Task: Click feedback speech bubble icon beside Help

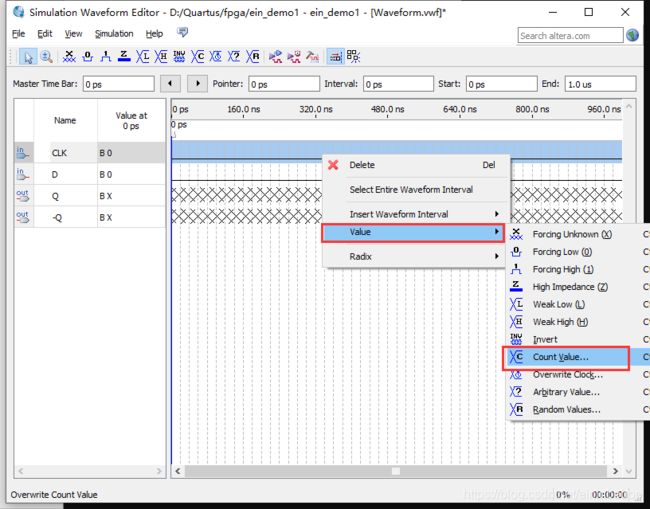Action: (x=182, y=32)
